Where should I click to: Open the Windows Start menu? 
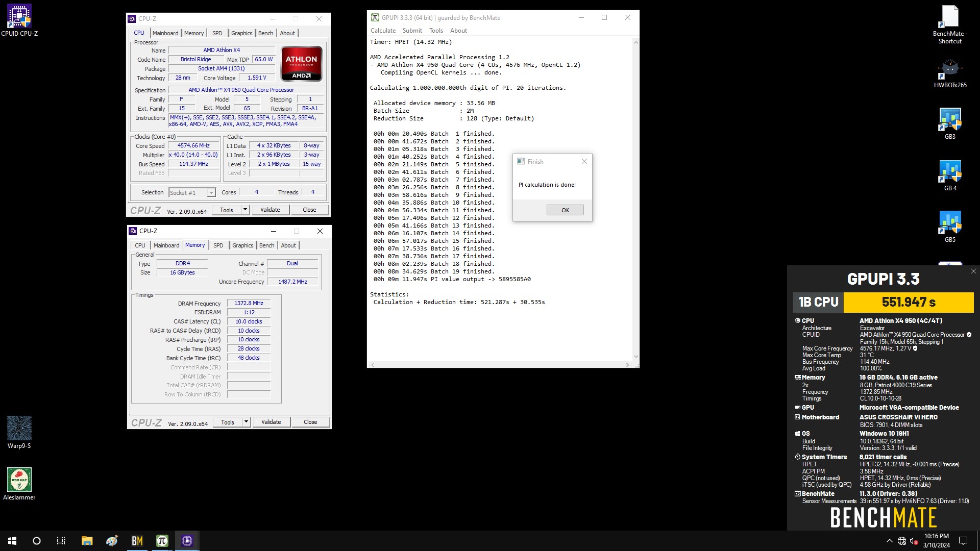click(x=12, y=541)
